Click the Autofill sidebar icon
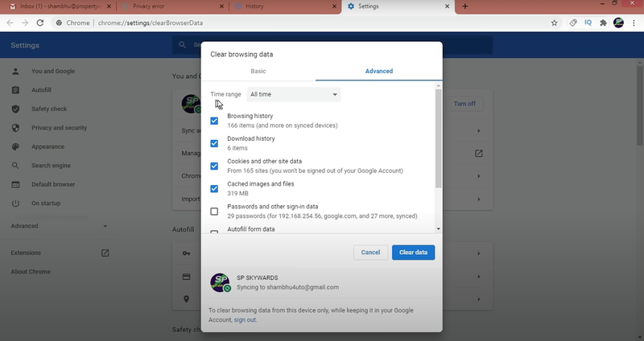This screenshot has width=644, height=341. point(15,89)
